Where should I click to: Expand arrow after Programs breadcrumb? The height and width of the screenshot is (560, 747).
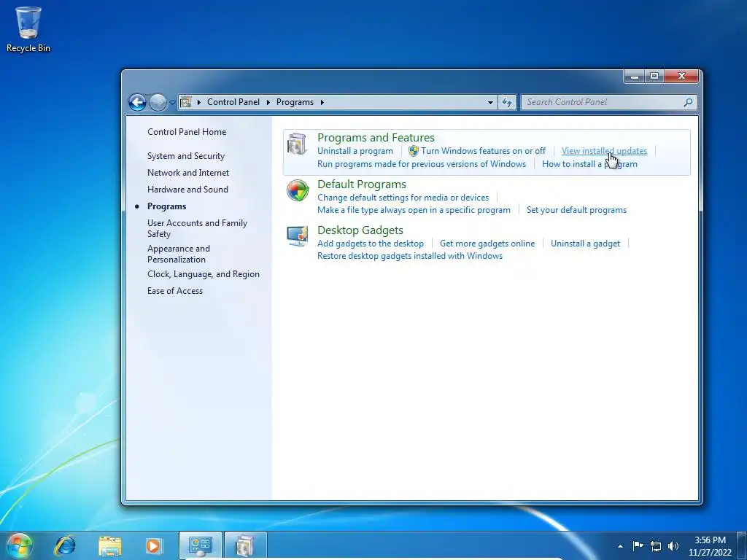click(x=322, y=102)
